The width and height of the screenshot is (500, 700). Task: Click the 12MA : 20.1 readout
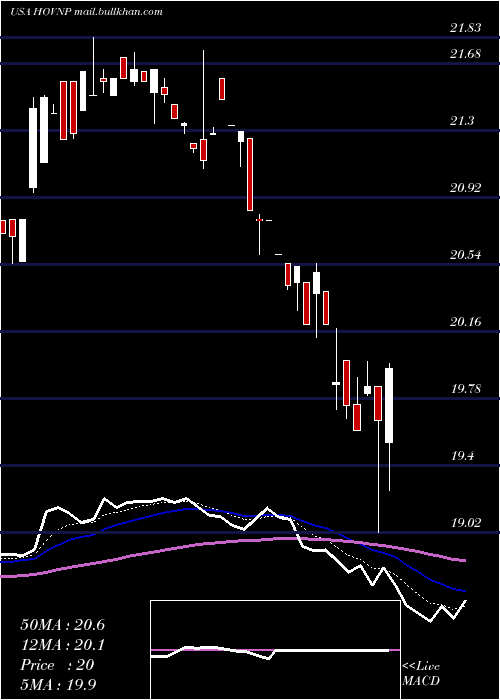coord(63,645)
